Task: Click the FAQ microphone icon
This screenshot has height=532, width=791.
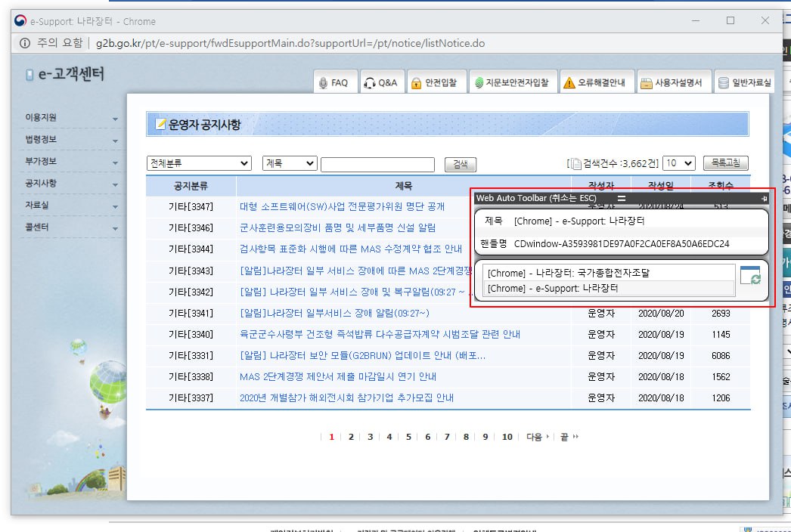Action: coord(324,83)
